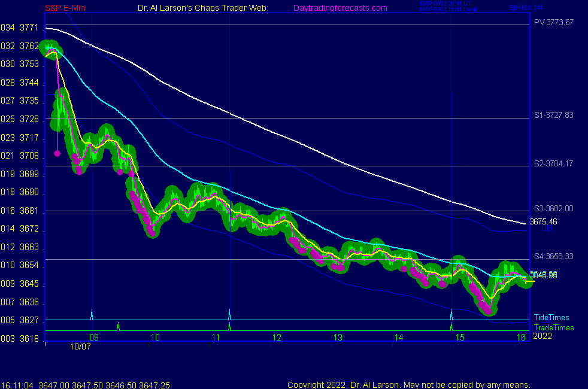Click the "030 3753" price axis label

[20, 64]
